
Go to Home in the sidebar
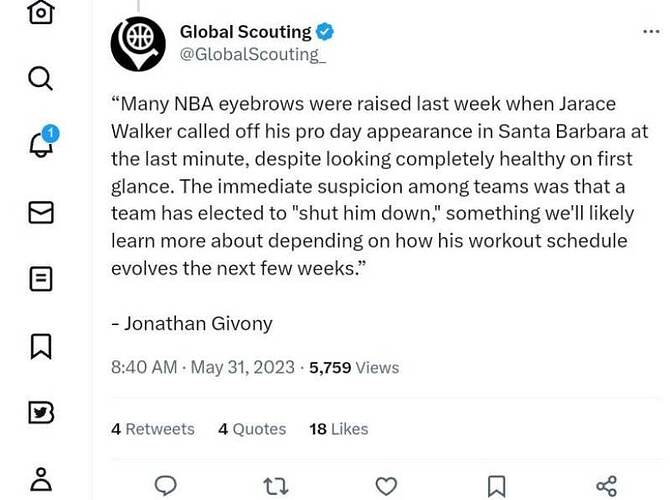41,11
